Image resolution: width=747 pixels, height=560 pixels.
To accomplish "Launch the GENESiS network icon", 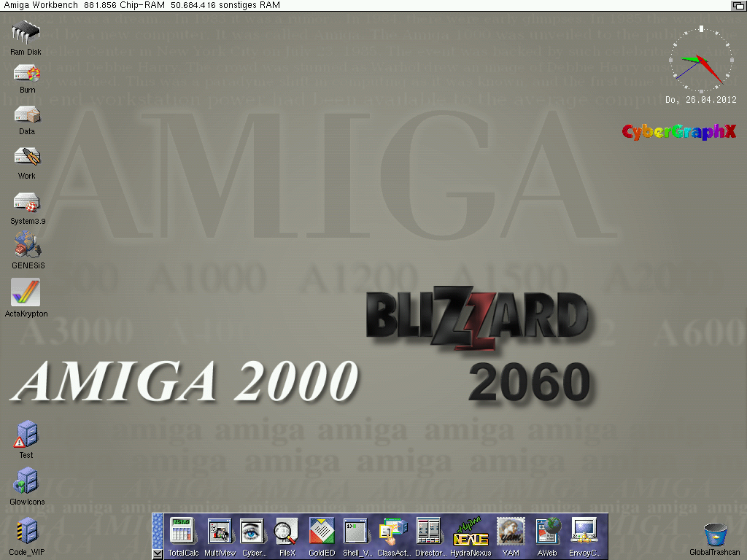I will pos(28,245).
